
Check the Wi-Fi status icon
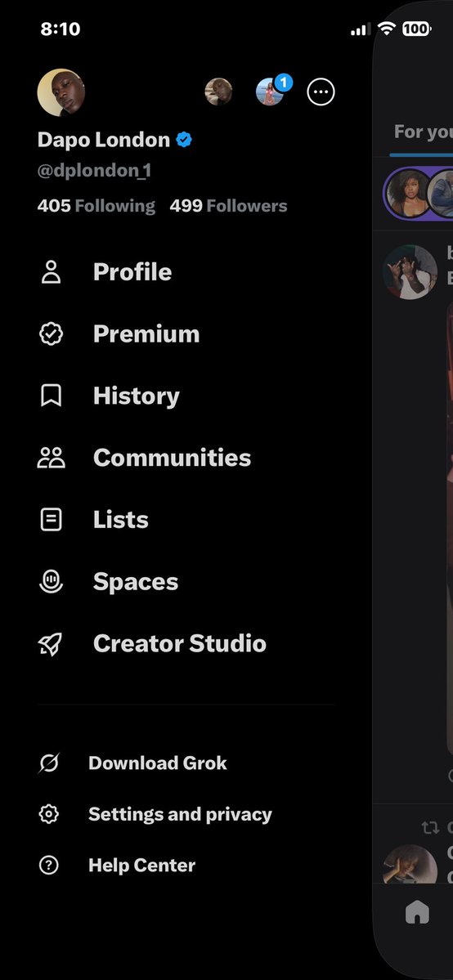click(388, 28)
